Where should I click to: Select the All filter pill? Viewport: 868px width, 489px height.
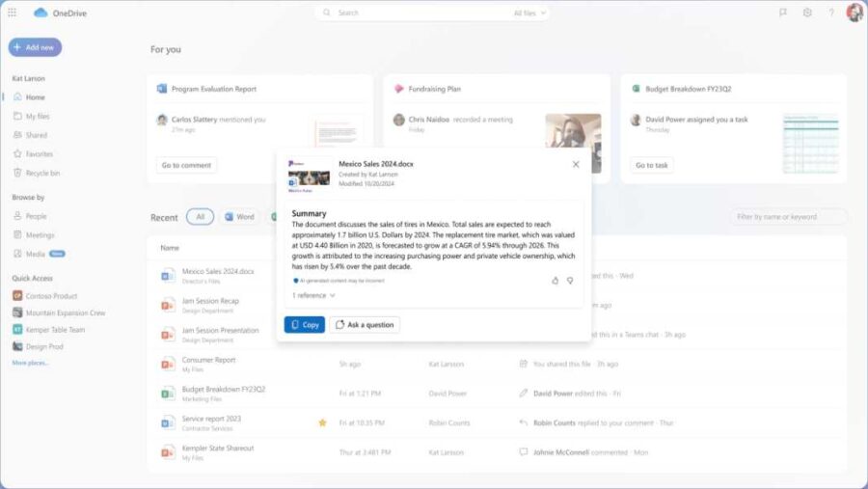pyautogui.click(x=200, y=217)
